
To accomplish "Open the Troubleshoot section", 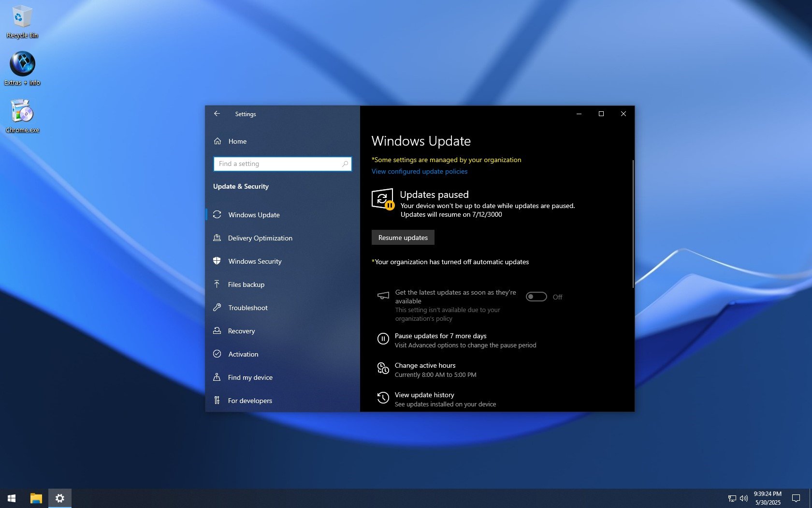I will [247, 308].
